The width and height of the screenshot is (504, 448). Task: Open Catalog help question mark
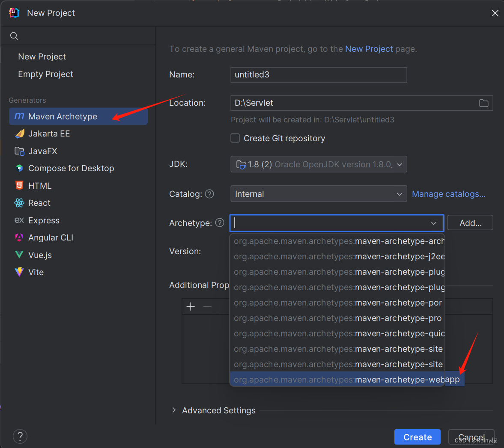(209, 194)
